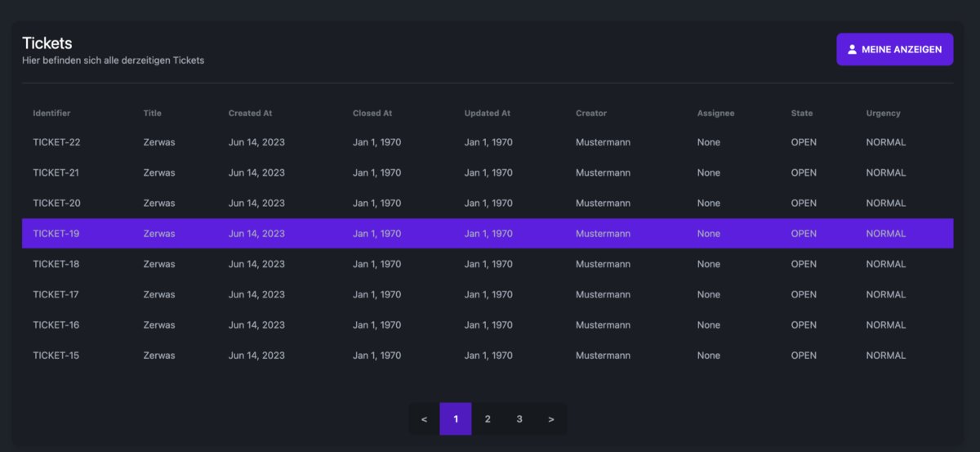
Task: Go to the next page with the > arrow
Action: click(x=551, y=419)
